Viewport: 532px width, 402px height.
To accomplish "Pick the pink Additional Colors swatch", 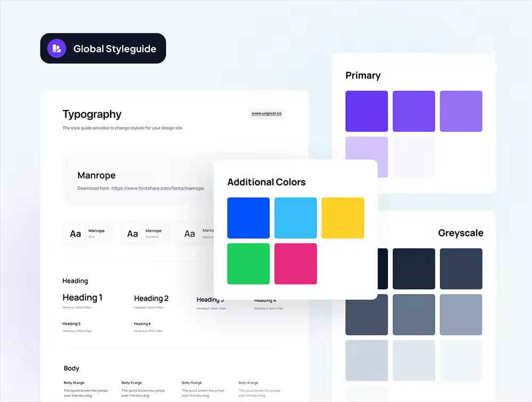I will point(295,264).
